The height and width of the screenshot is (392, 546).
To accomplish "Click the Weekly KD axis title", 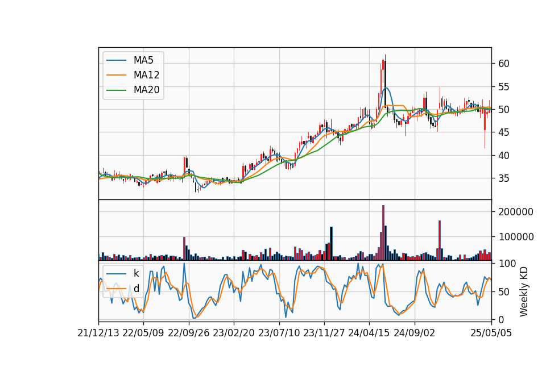I will (524, 292).
